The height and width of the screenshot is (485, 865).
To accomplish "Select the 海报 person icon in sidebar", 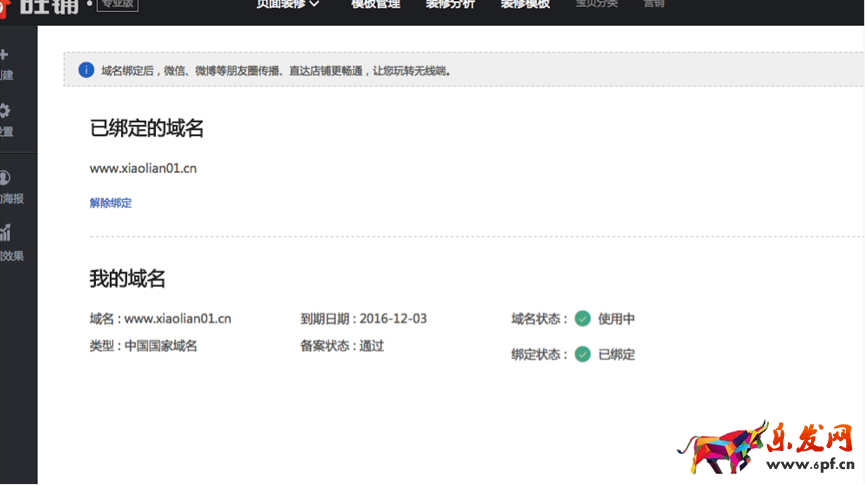I will click(5, 177).
